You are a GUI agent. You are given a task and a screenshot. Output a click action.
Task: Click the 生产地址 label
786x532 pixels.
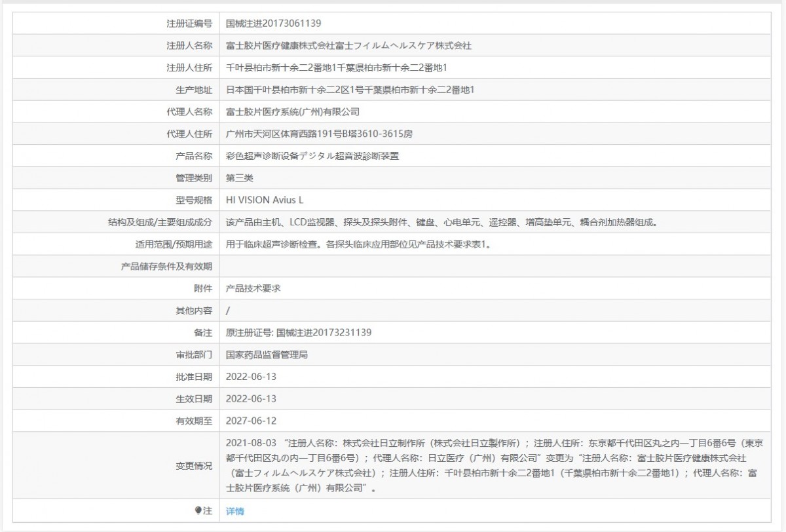pos(194,90)
